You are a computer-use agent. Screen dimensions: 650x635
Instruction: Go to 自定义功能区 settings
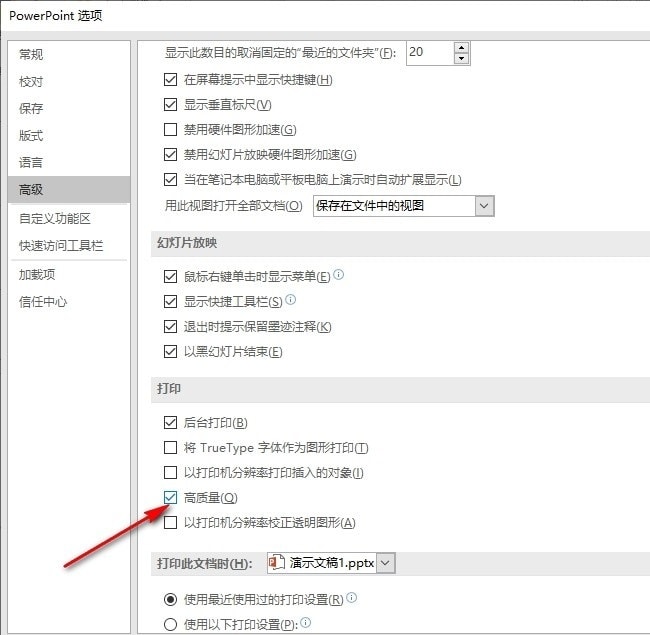coord(55,218)
